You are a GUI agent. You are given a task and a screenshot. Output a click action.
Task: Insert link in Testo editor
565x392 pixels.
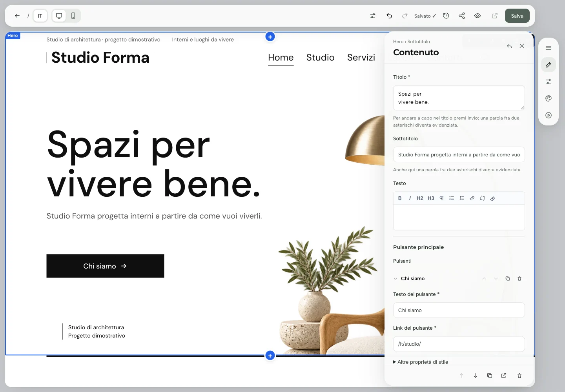(x=472, y=198)
